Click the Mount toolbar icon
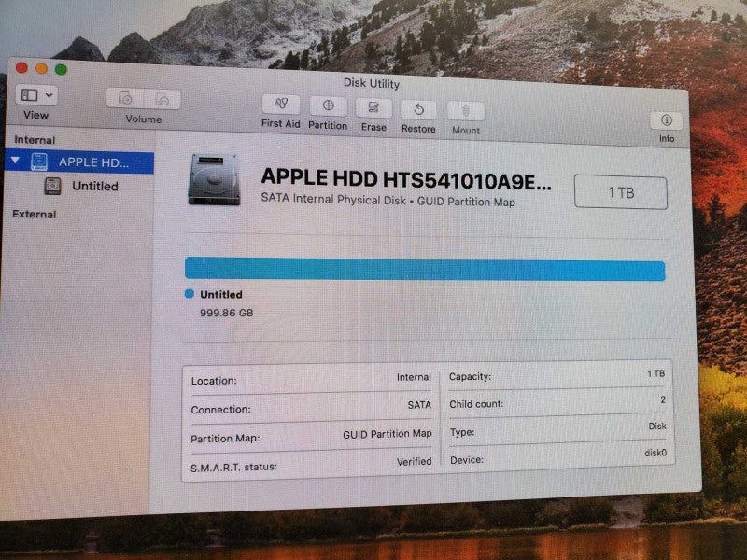 click(466, 111)
